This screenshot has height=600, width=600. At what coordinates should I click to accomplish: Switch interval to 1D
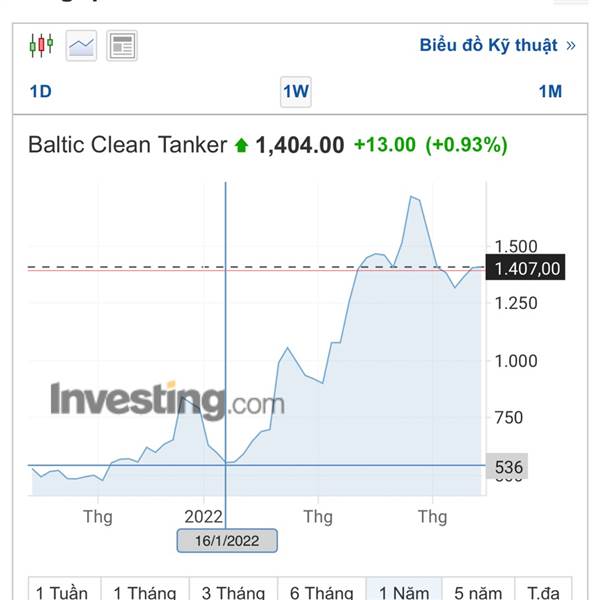click(x=41, y=91)
